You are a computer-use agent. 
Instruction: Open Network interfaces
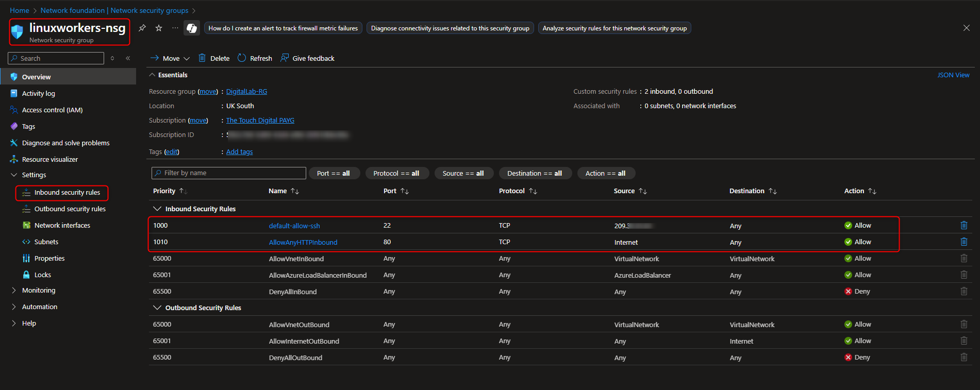pos(62,225)
